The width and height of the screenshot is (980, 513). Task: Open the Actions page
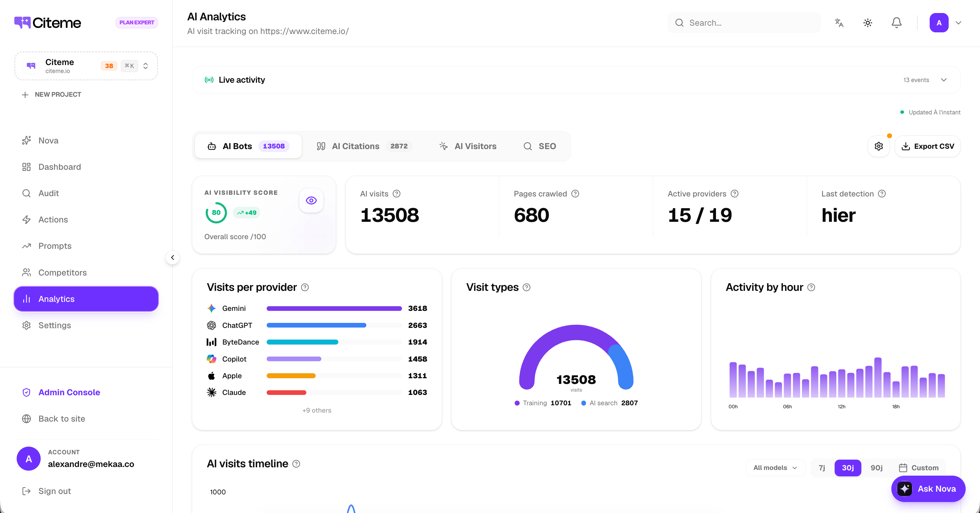pyautogui.click(x=86, y=219)
